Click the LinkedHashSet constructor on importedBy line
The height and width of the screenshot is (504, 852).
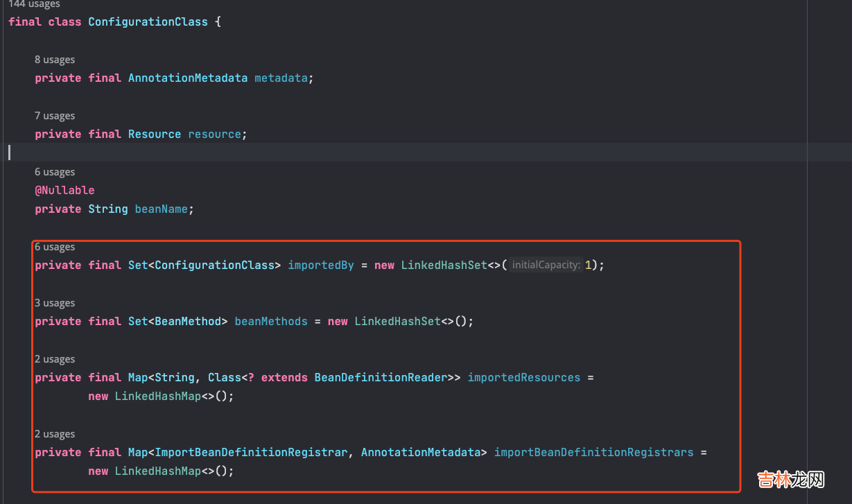tap(444, 265)
